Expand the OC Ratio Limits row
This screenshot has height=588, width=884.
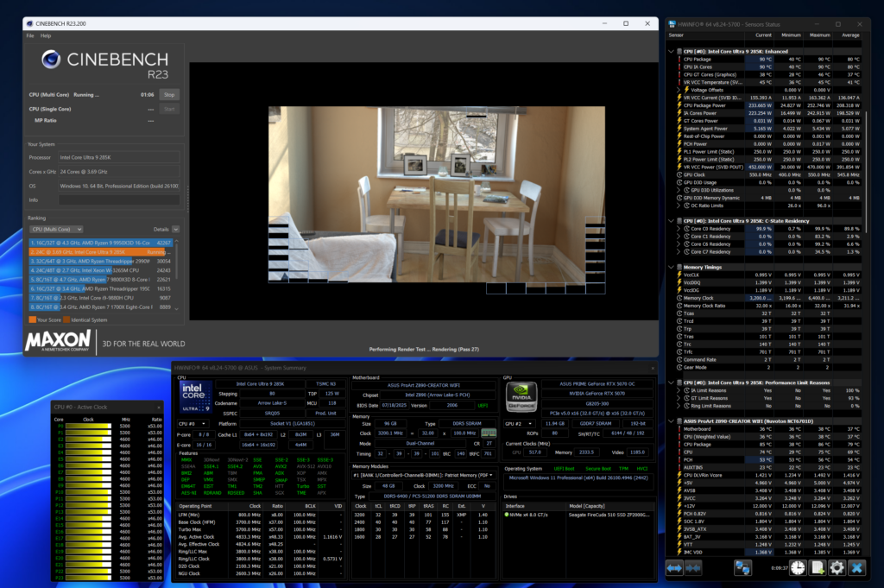click(679, 205)
